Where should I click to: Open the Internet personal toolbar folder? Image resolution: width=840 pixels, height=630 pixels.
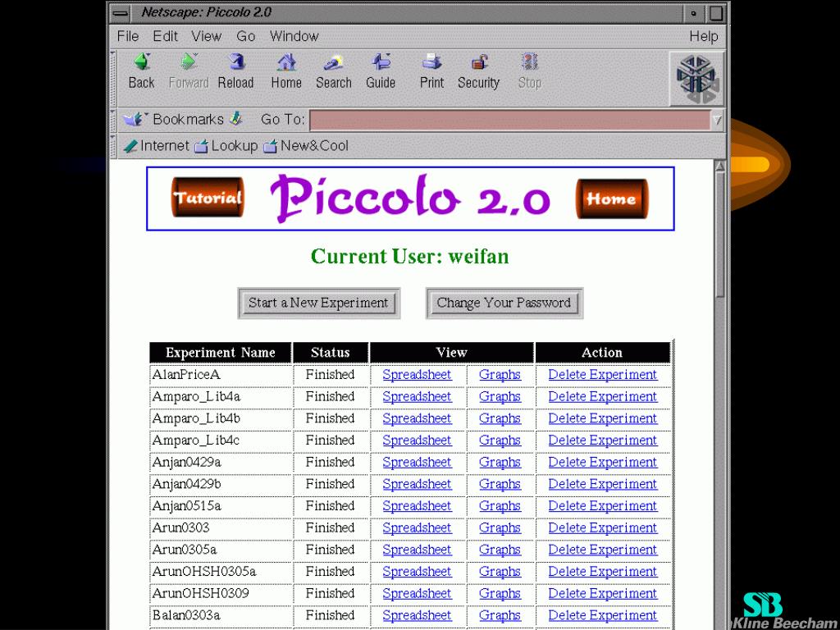[x=157, y=146]
